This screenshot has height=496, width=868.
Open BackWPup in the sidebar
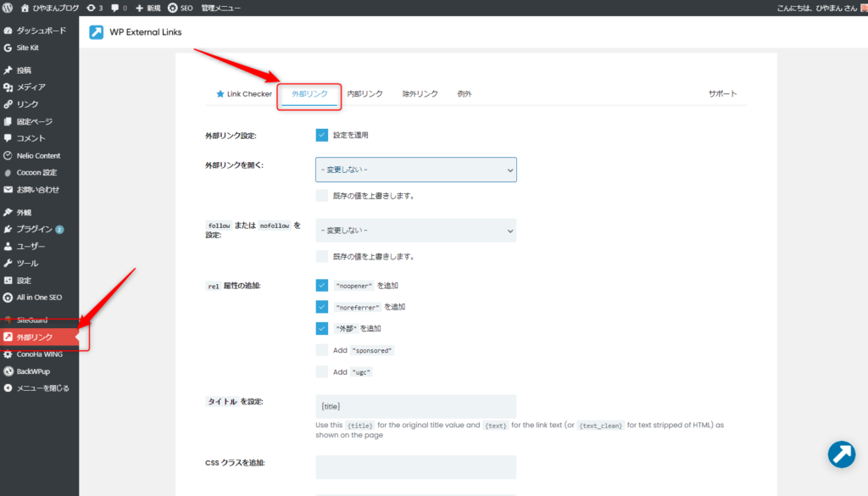pos(34,371)
